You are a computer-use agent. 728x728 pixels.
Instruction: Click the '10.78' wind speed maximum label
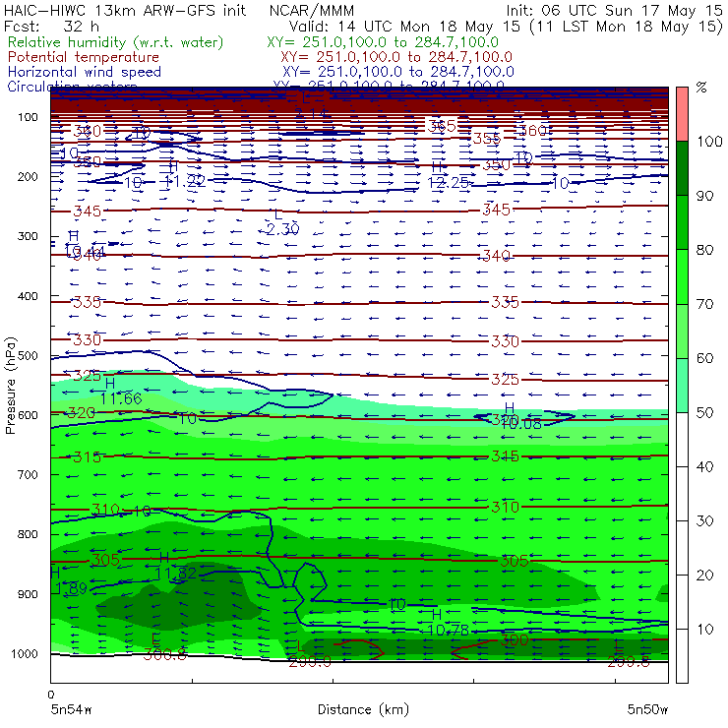(x=448, y=630)
